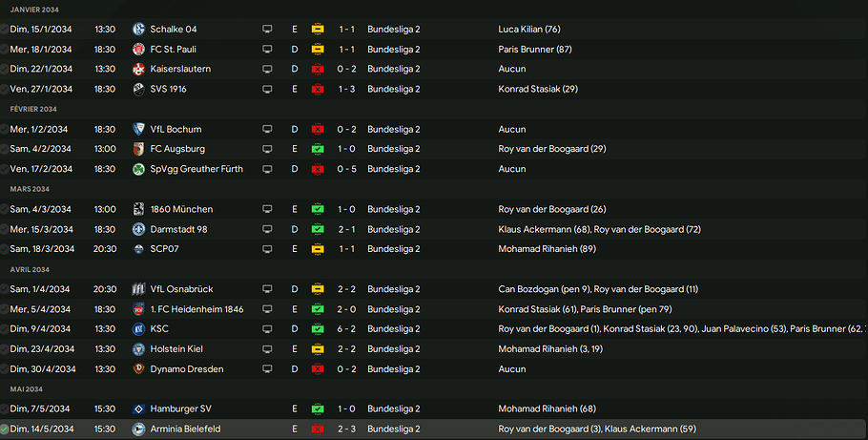Viewport: 868px width, 440px height.
Task: Open the 6 - 2 result against KSC
Action: coord(347,329)
